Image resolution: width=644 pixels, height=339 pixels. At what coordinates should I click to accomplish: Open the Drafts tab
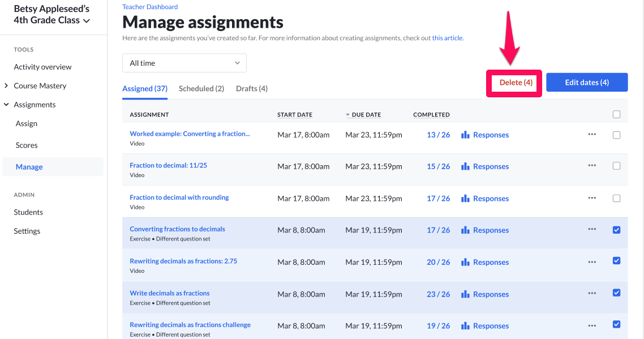pos(251,88)
